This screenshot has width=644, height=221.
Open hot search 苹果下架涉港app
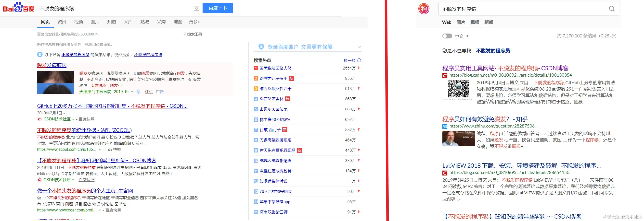click(275, 202)
